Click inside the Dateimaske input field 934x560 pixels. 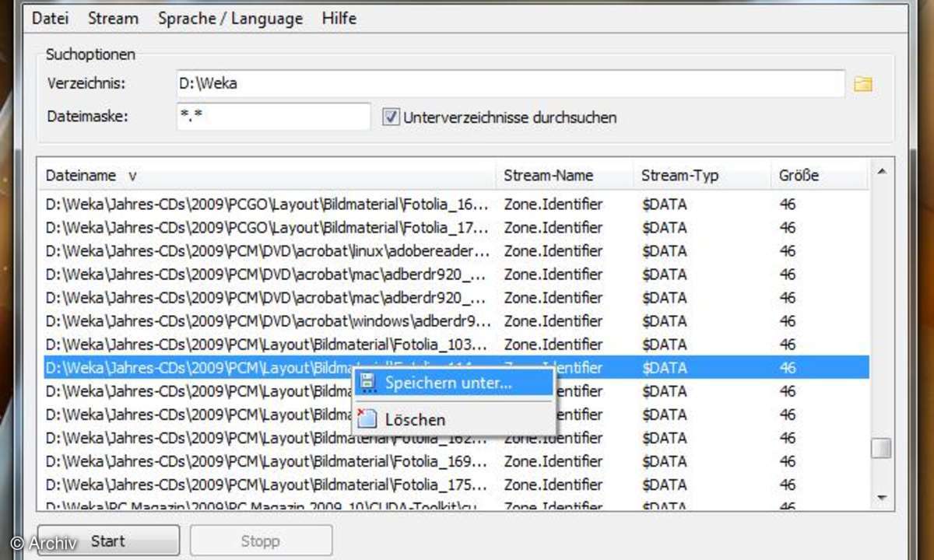click(272, 116)
